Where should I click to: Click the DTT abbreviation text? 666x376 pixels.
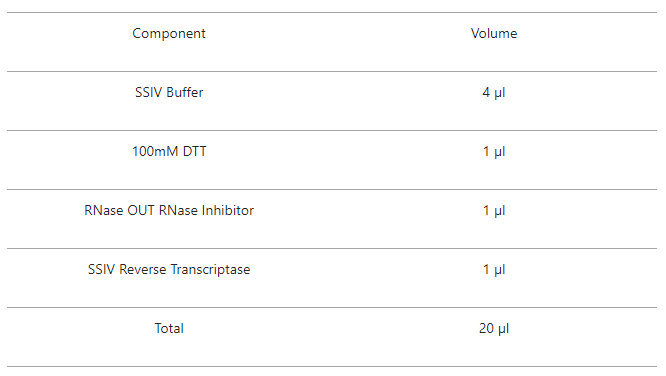[x=194, y=151]
